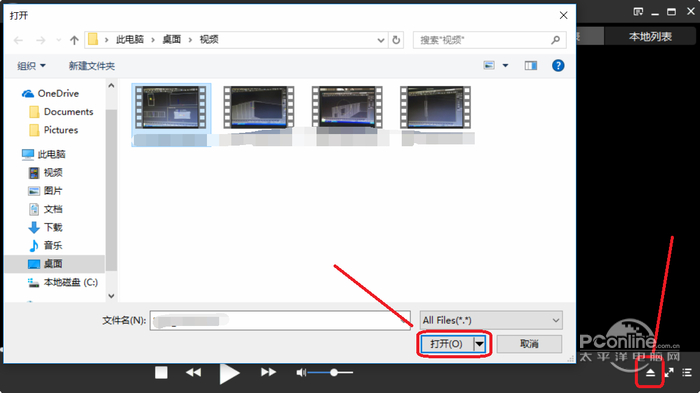
Task: Show the playlist panel icon
Action: [x=687, y=372]
